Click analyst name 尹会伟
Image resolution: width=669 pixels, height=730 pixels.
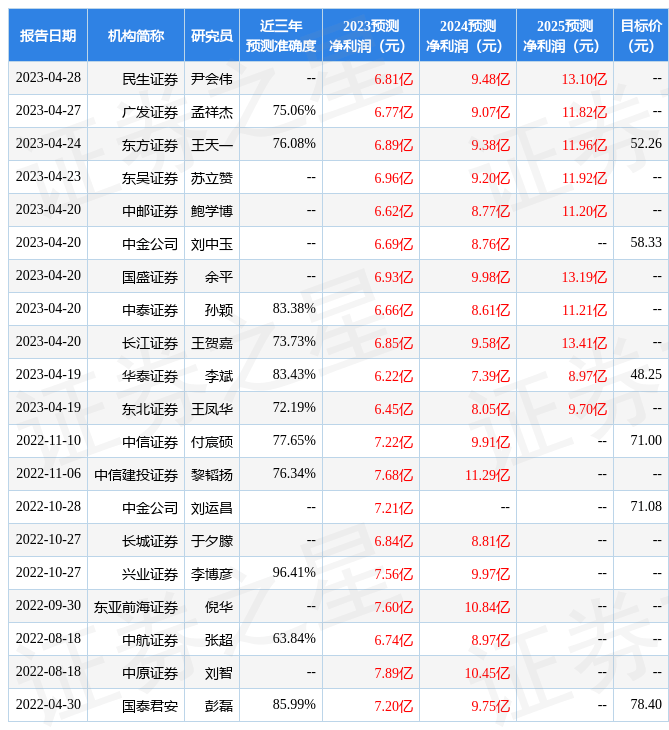click(212, 79)
